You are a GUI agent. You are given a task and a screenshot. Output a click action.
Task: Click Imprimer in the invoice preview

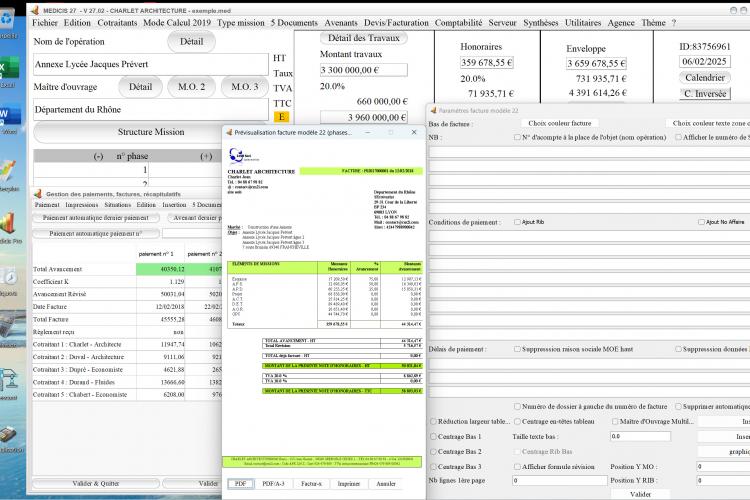click(x=349, y=484)
